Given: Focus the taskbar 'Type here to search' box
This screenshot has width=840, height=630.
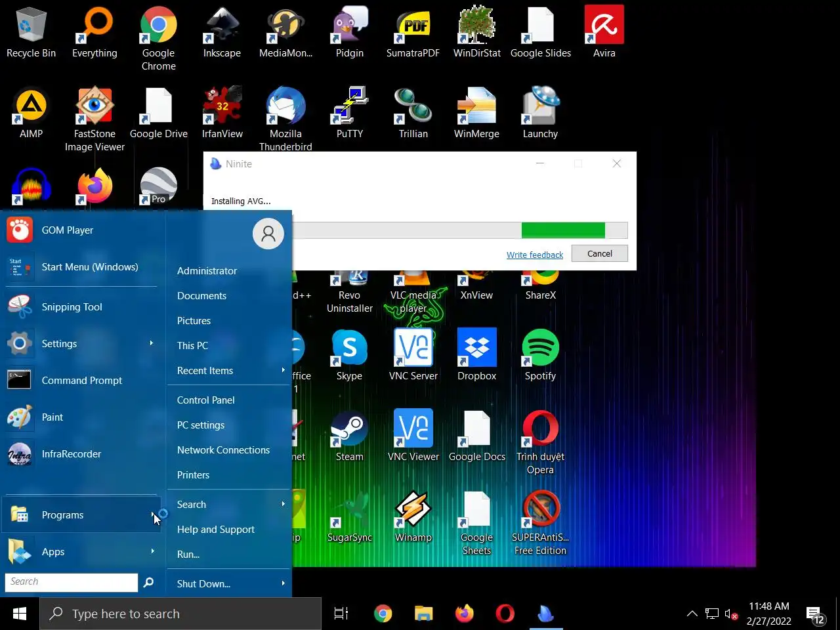Looking at the screenshot, I should [180, 614].
